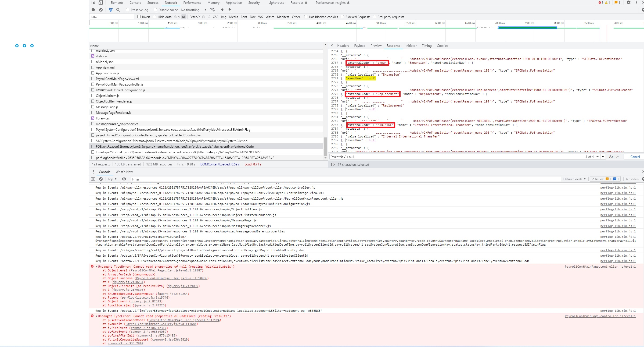Select the FOEventReason request row
The height and width of the screenshot is (347, 644).
coord(206,146)
